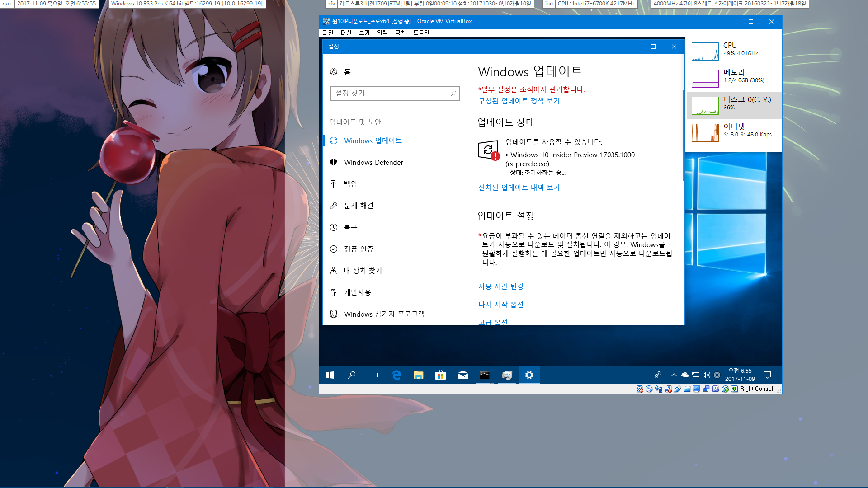
Task: Click 개발자용 tools icon
Action: coord(334,292)
